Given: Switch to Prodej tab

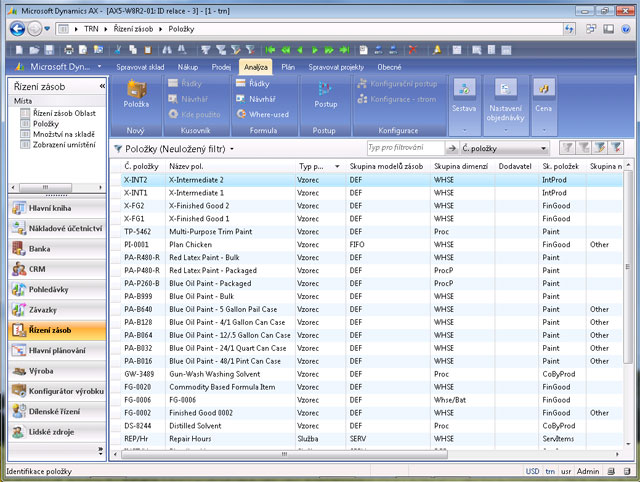Looking at the screenshot, I should point(221,67).
